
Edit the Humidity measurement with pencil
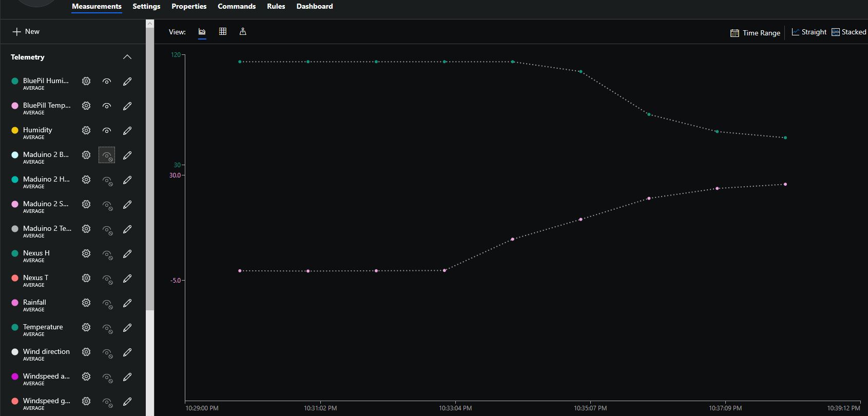click(127, 130)
